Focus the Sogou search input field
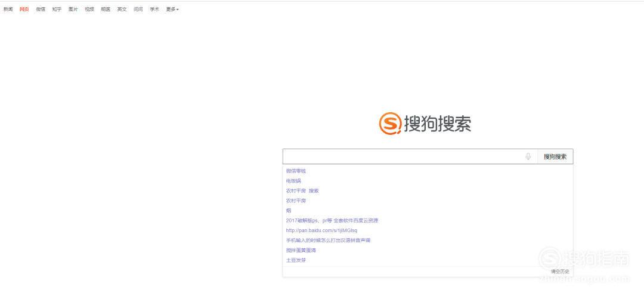644x299 pixels. pos(402,156)
